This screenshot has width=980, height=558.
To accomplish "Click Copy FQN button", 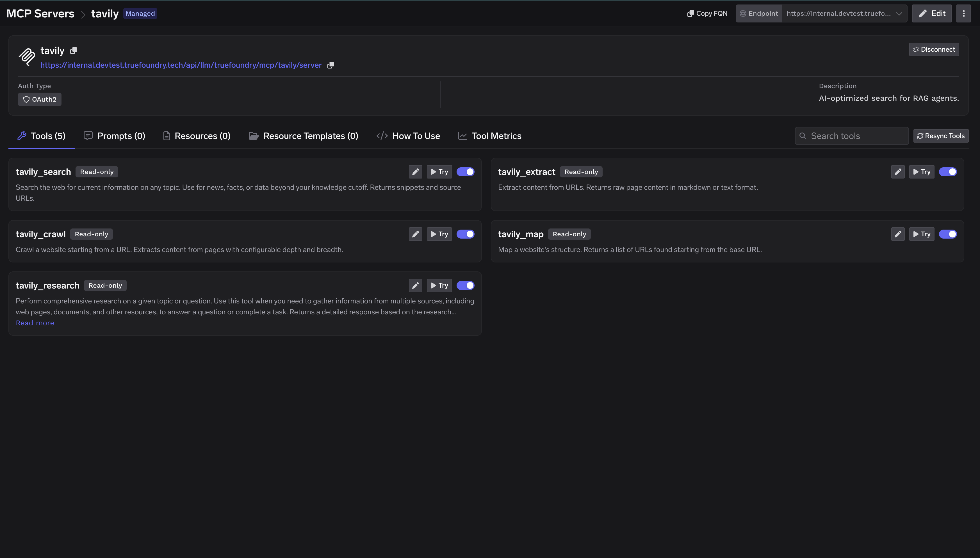I will (707, 13).
